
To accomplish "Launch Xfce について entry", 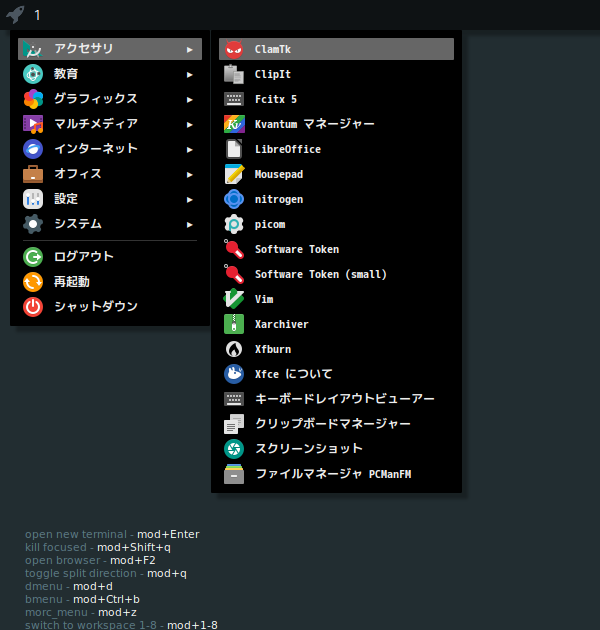I will click(336, 374).
